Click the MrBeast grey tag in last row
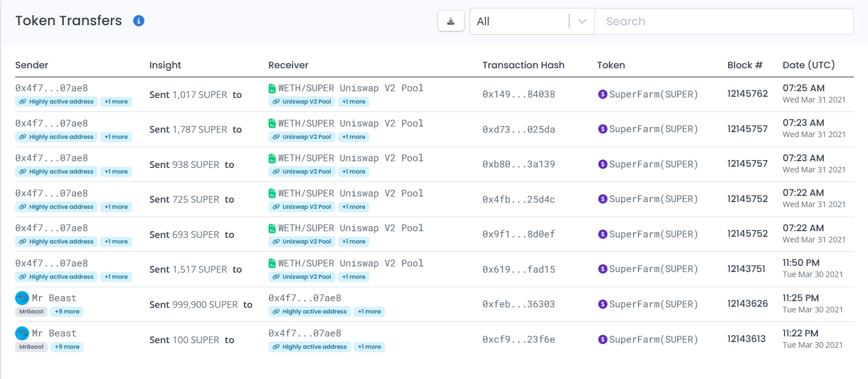868x379 pixels. 31,347
